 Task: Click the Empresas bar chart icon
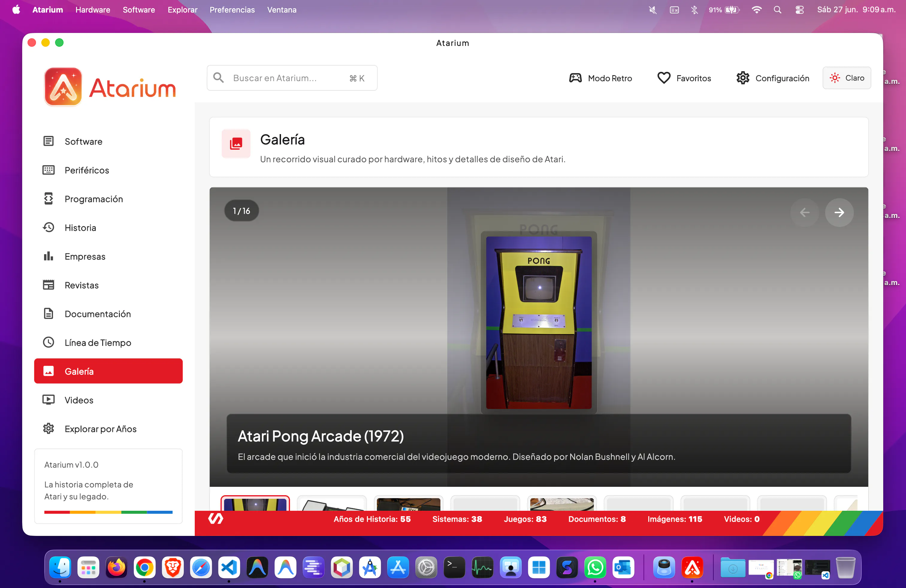click(48, 256)
